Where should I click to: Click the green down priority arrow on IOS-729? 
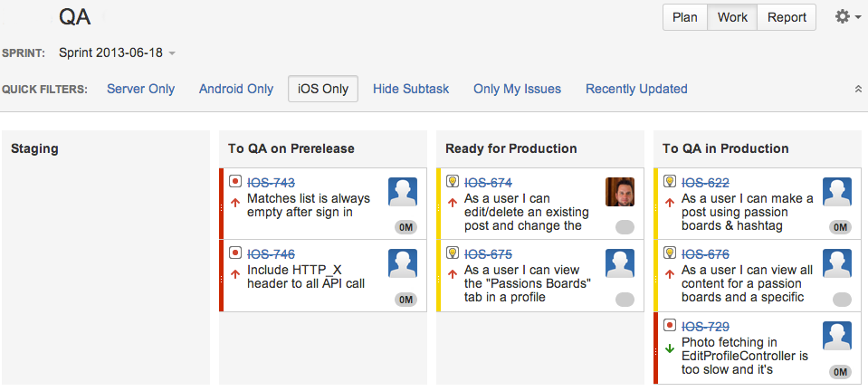point(670,348)
